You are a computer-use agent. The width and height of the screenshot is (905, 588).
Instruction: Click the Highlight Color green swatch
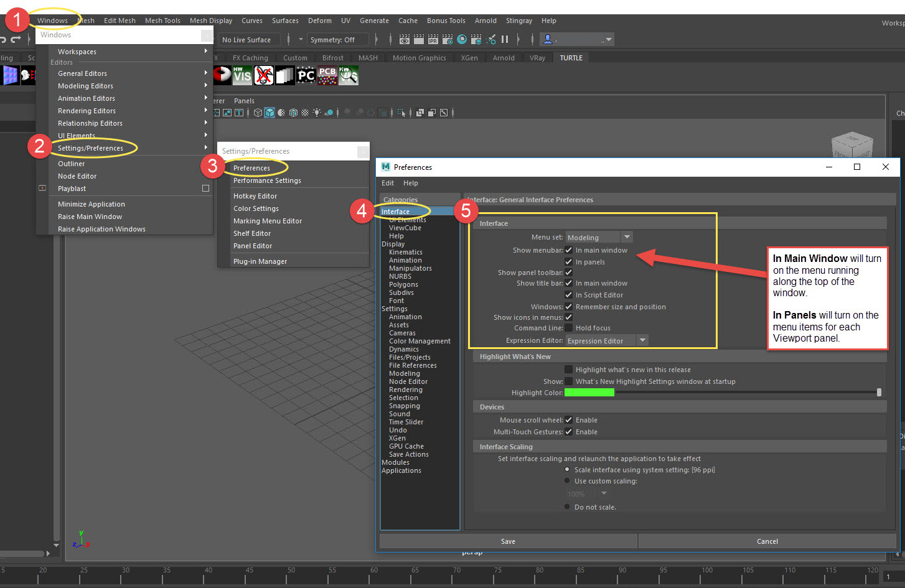point(589,393)
